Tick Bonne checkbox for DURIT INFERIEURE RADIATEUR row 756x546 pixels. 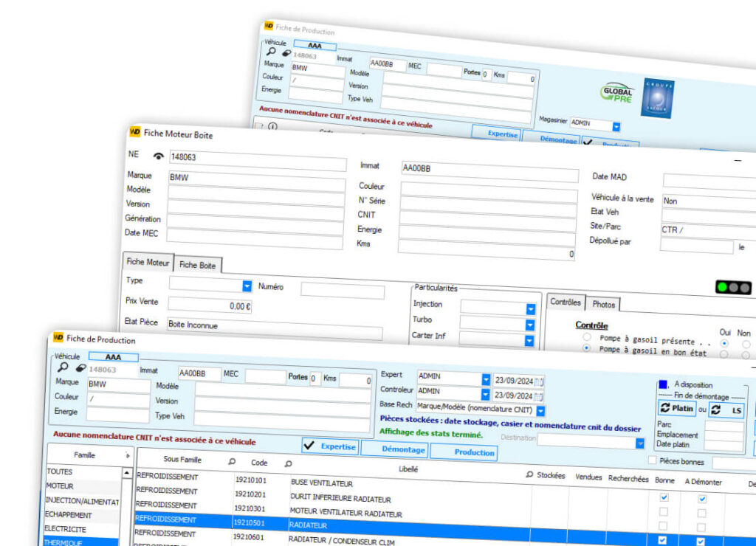coord(664,511)
